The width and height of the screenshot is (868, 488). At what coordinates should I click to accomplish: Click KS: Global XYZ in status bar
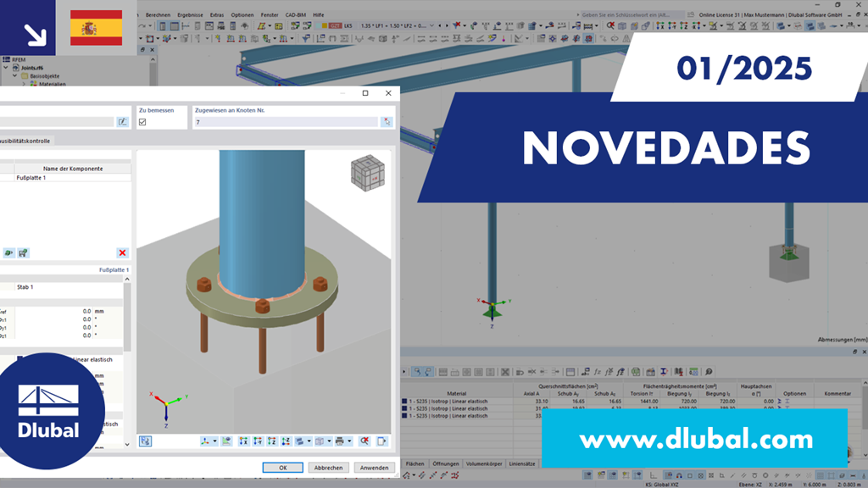[661, 485]
